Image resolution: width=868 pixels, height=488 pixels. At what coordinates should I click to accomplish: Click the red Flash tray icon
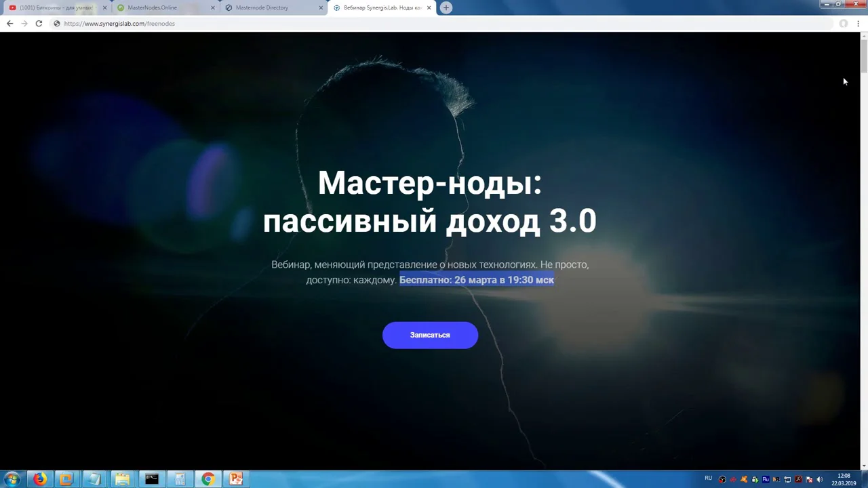798,480
